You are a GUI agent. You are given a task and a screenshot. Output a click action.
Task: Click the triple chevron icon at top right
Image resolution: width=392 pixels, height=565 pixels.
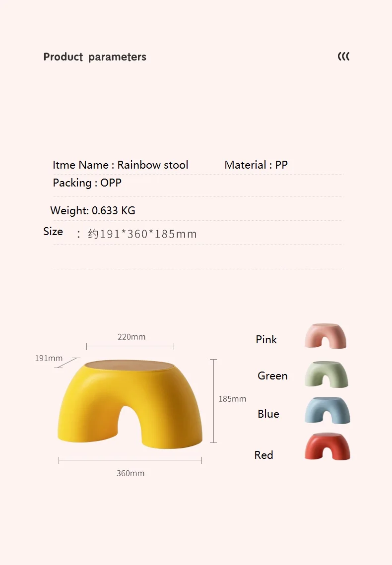coord(343,56)
